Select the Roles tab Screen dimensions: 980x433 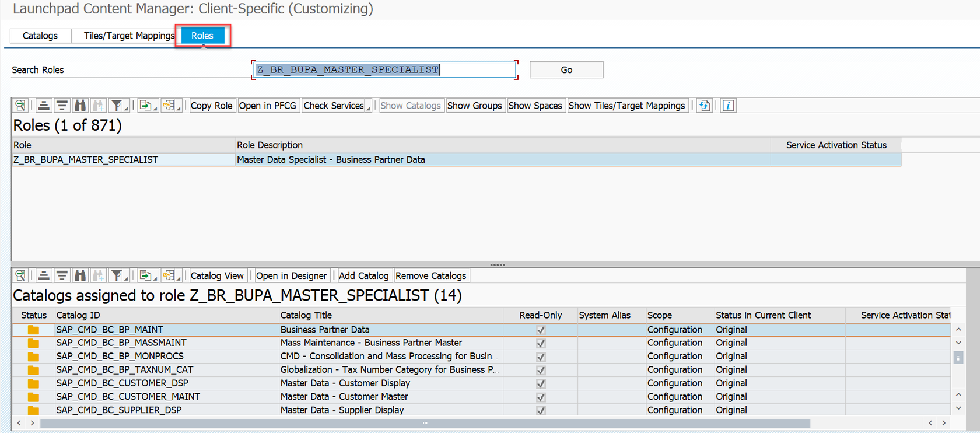tap(202, 36)
